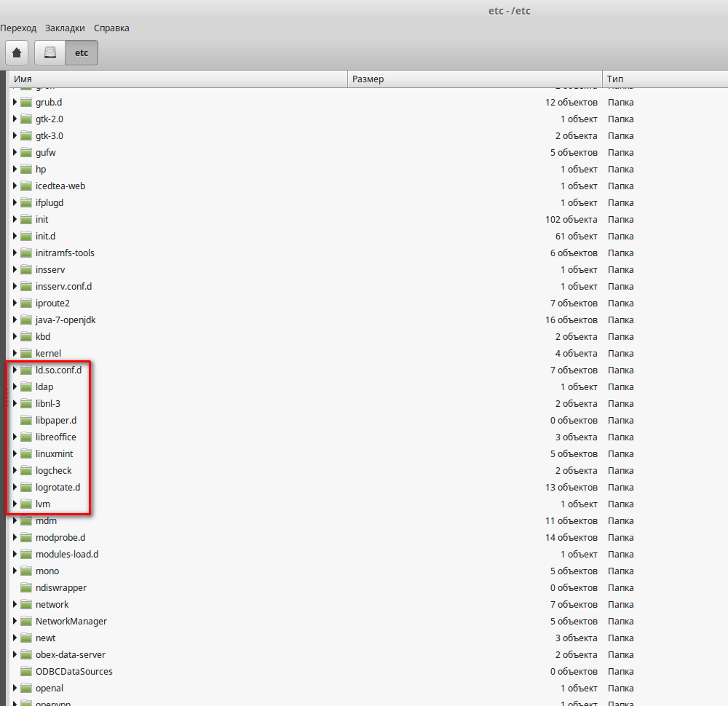Click the libreoffice folder icon

pyautogui.click(x=26, y=437)
